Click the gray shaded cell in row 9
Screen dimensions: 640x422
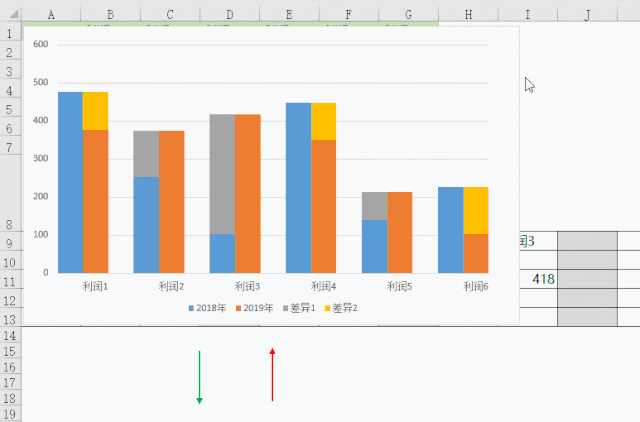click(587, 241)
